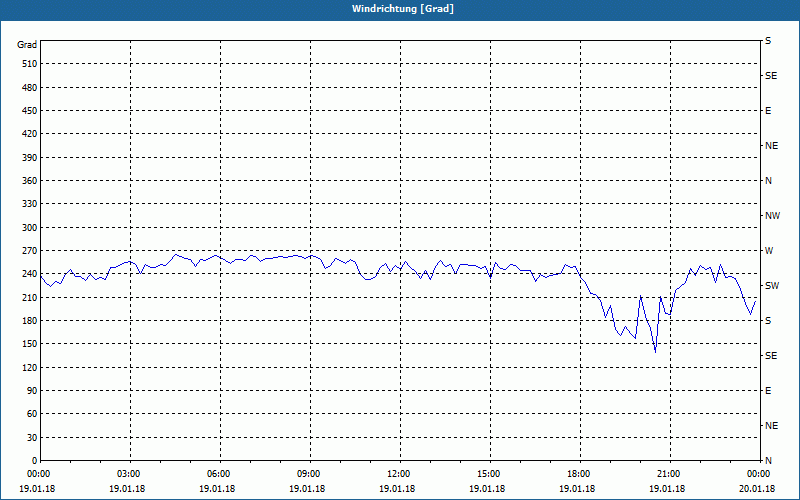Click the 15:00 time axis label
800x500 pixels.
[x=490, y=474]
